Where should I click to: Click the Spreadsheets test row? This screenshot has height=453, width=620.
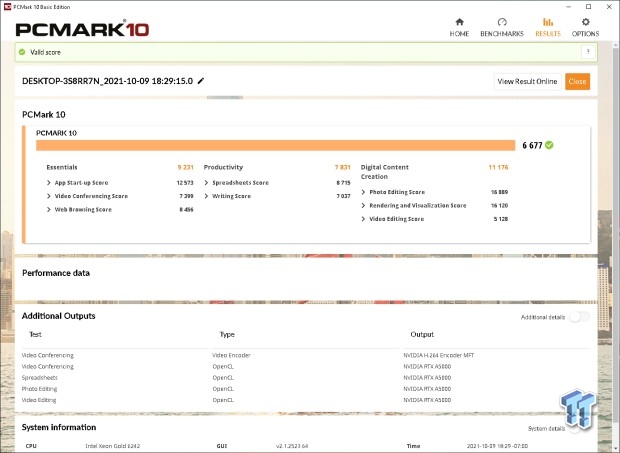[40, 378]
